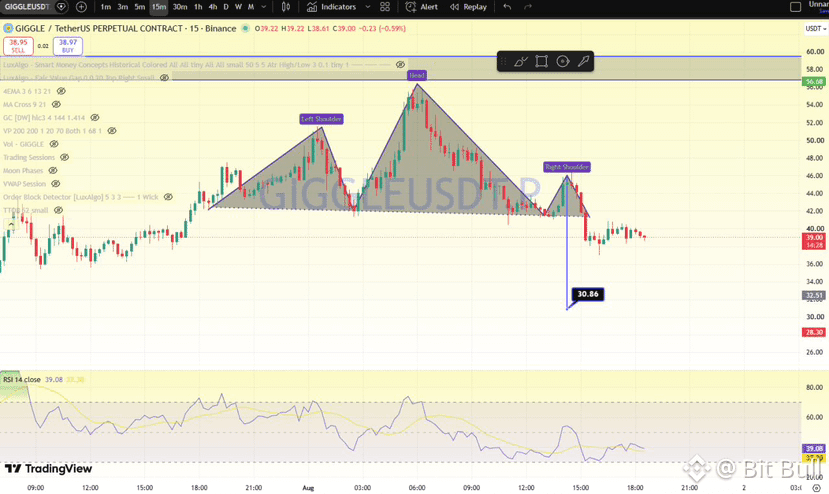Click the 56.68 green price axis label
Screen dimensions: 829x494
point(814,81)
